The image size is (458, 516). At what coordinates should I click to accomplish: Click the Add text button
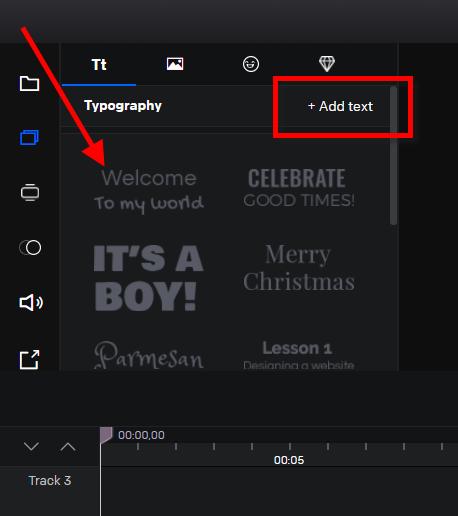(x=340, y=106)
